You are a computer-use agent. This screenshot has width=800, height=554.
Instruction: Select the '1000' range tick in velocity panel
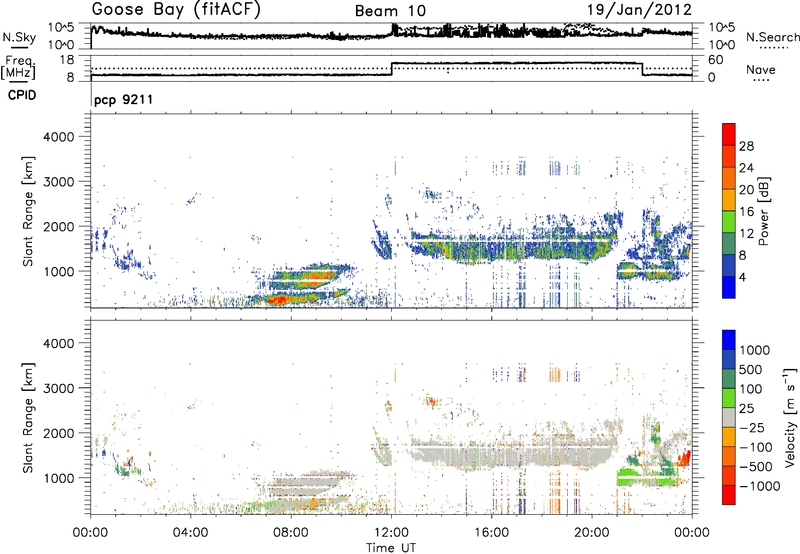click(x=58, y=478)
